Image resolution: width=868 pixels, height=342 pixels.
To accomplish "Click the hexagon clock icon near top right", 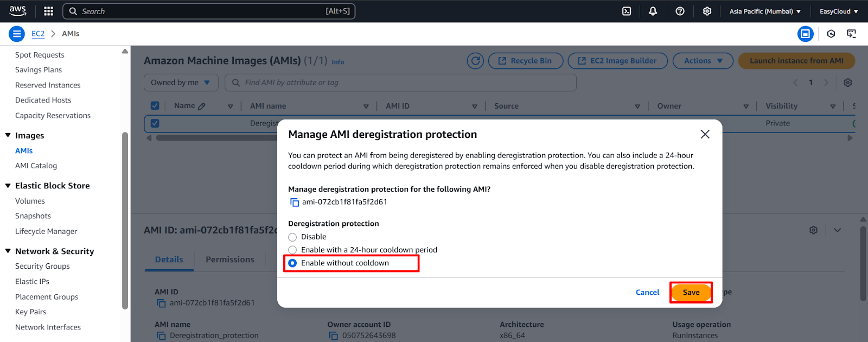I will pos(831,34).
